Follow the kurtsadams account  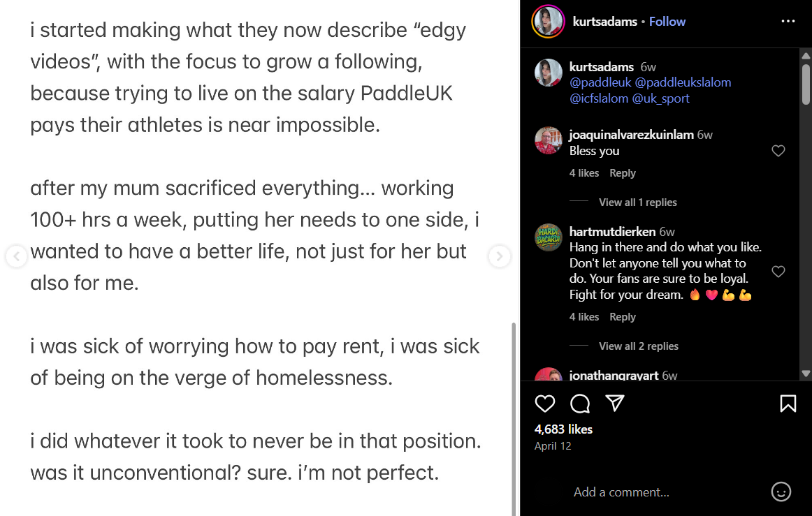(x=667, y=22)
